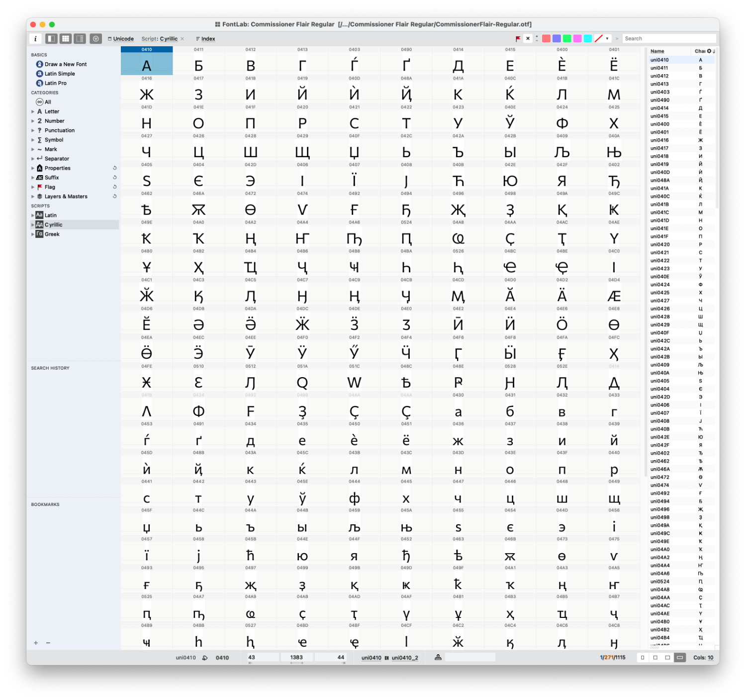This screenshot has height=700, width=746.
Task: Click the round filter button in toolbar
Action: 96,38
